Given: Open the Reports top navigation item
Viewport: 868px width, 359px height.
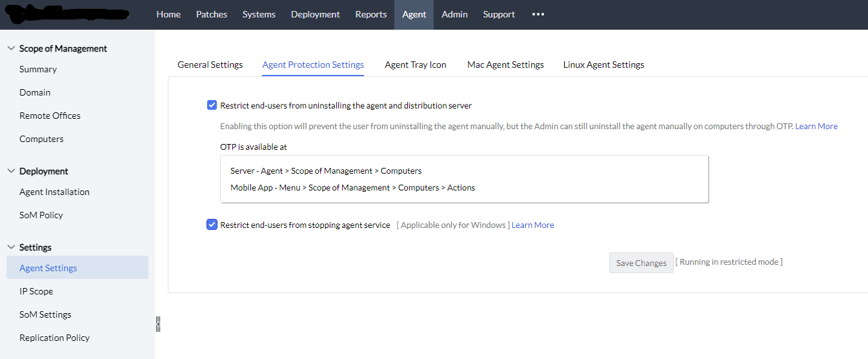Looking at the screenshot, I should pos(371,14).
